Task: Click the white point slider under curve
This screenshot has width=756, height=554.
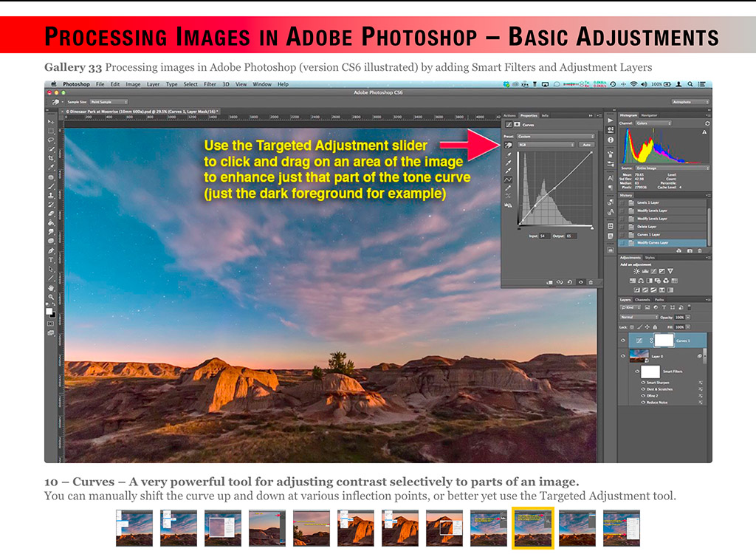Action: click(x=592, y=228)
